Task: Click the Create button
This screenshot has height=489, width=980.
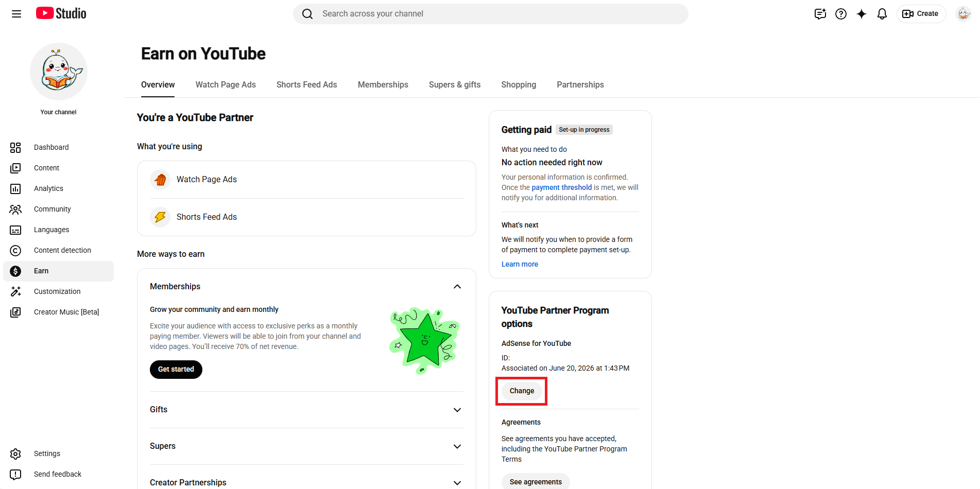Action: point(921,14)
